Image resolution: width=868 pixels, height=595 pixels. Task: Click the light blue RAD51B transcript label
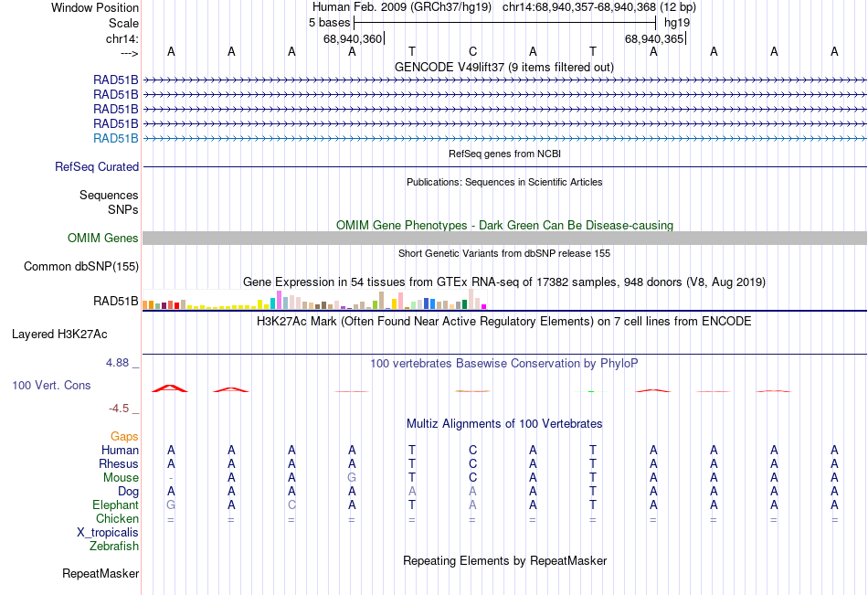(x=116, y=139)
